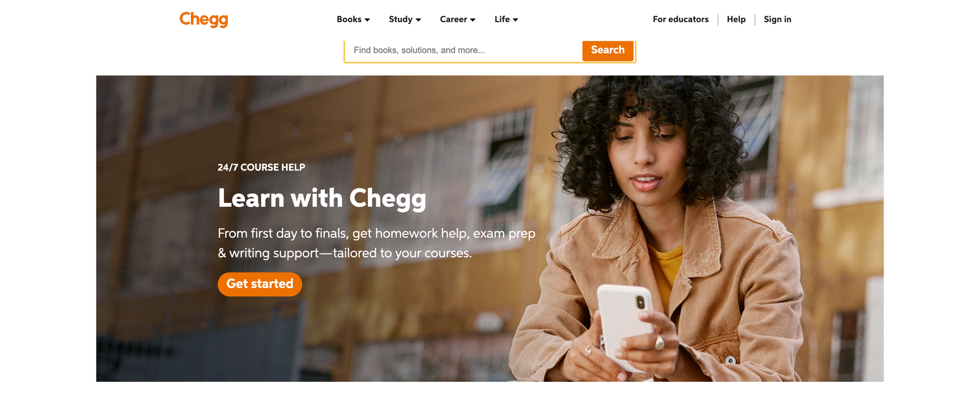980x396 pixels.
Task: Expand the Books dropdown arrow
Action: pyautogui.click(x=367, y=20)
